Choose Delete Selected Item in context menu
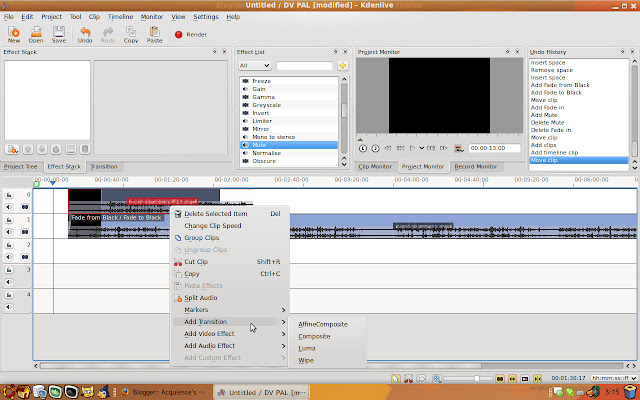 [x=230, y=214]
